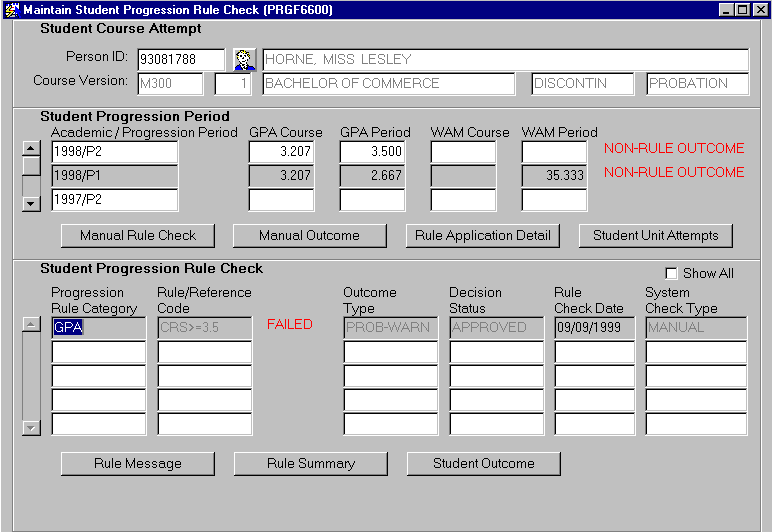Open Rule Application Detail
Image resolution: width=772 pixels, height=532 pixels.
(483, 236)
